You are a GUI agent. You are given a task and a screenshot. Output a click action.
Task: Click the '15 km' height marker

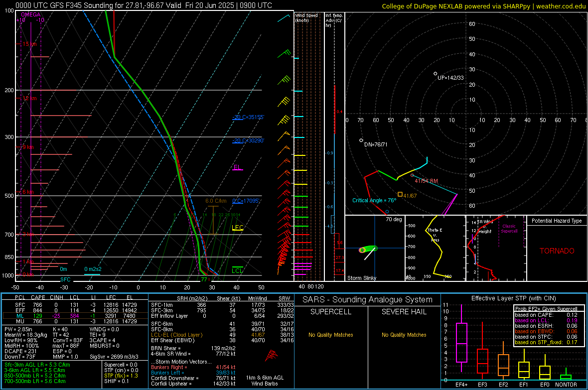click(29, 44)
